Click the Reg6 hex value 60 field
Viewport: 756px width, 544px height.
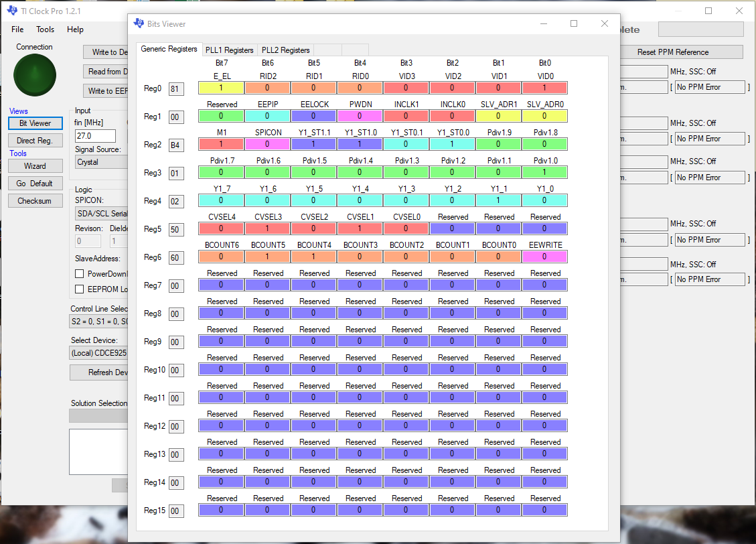pos(176,257)
